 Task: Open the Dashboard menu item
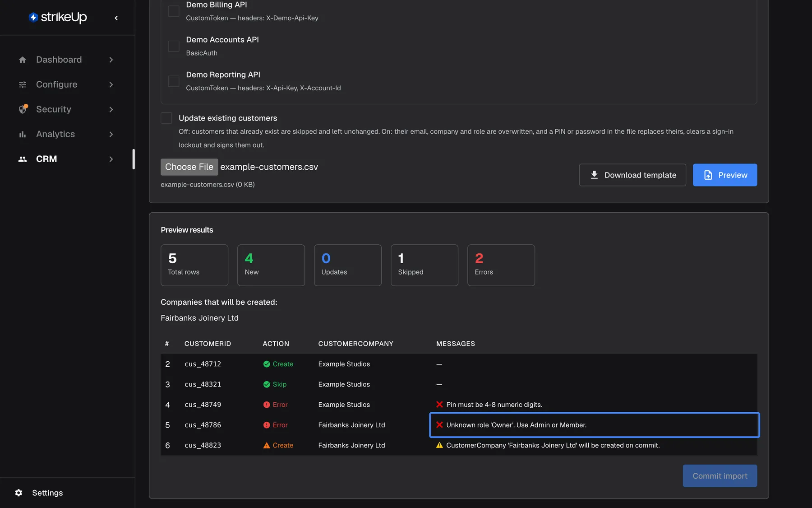coord(67,60)
